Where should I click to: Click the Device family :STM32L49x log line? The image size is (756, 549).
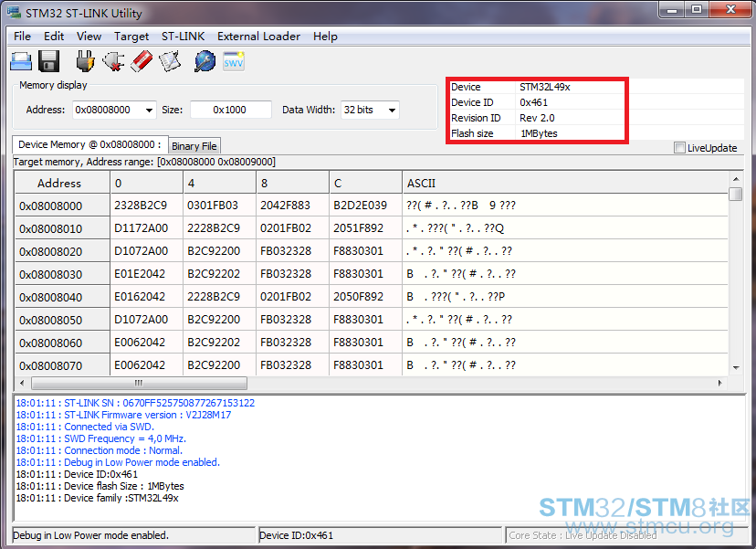pyautogui.click(x=97, y=498)
